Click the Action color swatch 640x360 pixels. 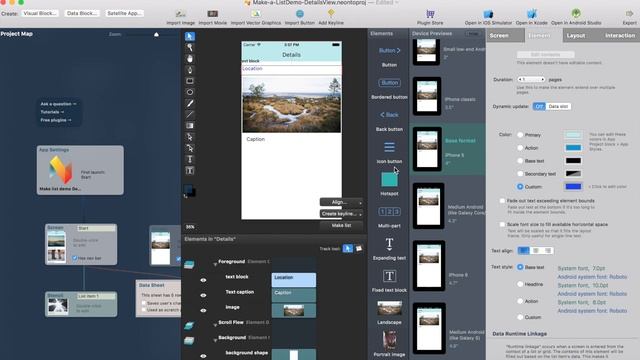(x=573, y=148)
